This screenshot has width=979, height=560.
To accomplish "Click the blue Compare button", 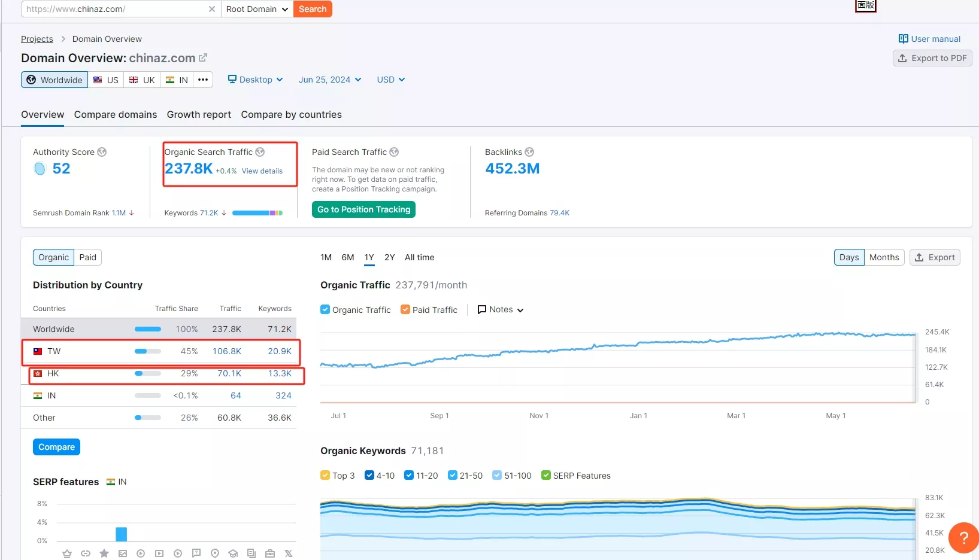I will 56,447.
